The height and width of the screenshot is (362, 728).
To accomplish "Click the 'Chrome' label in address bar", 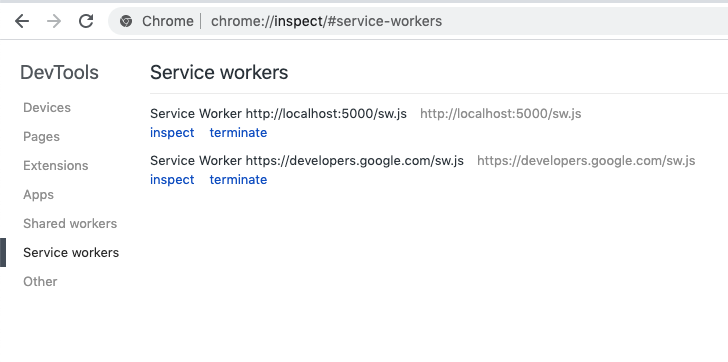I will pyautogui.click(x=168, y=21).
